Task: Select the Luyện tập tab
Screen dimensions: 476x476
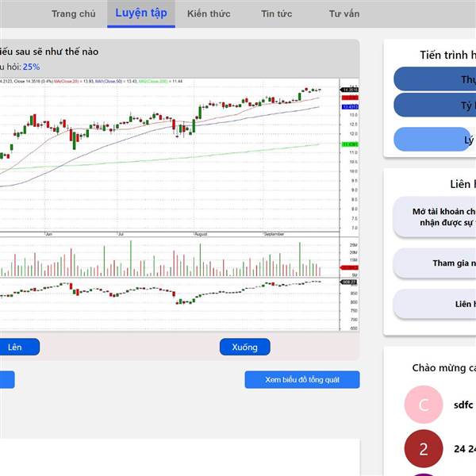Action: coord(141,13)
